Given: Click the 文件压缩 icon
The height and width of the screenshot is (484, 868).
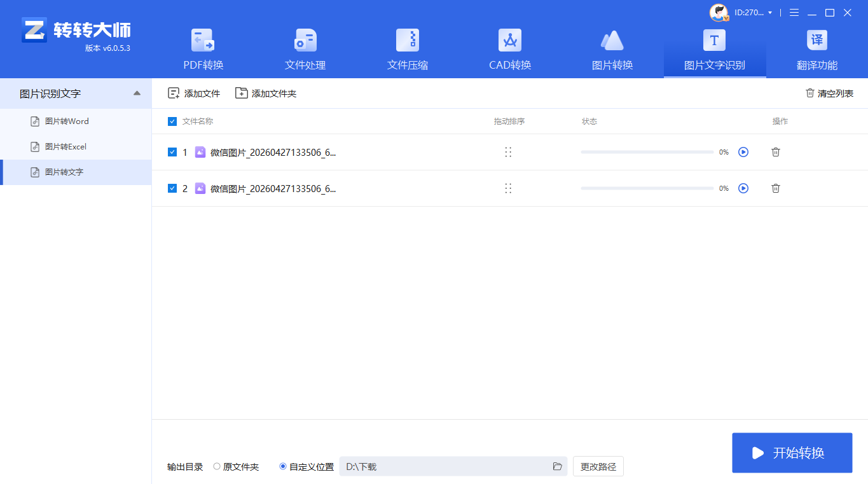Looking at the screenshot, I should [408, 40].
